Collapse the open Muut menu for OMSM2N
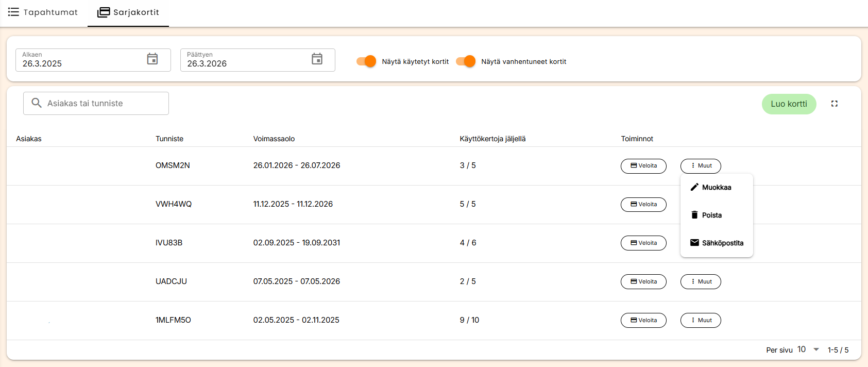The width and height of the screenshot is (868, 367). click(700, 166)
